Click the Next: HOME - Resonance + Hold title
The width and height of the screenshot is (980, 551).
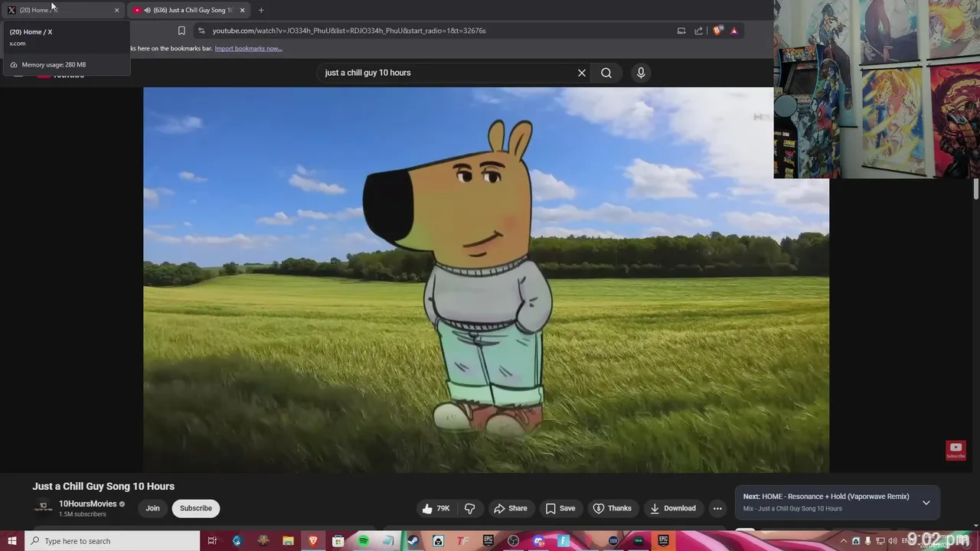pyautogui.click(x=826, y=497)
